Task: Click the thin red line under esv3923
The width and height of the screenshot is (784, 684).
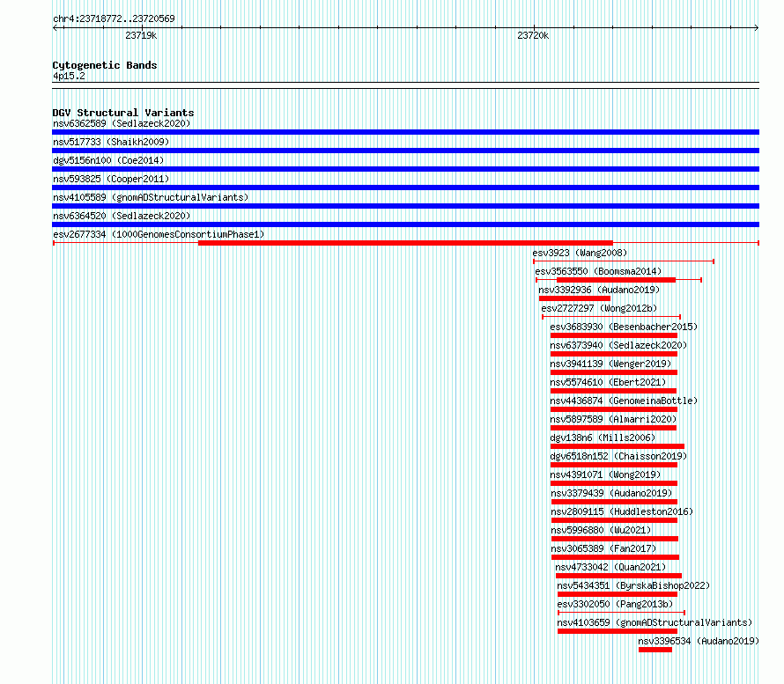Action: (624, 261)
